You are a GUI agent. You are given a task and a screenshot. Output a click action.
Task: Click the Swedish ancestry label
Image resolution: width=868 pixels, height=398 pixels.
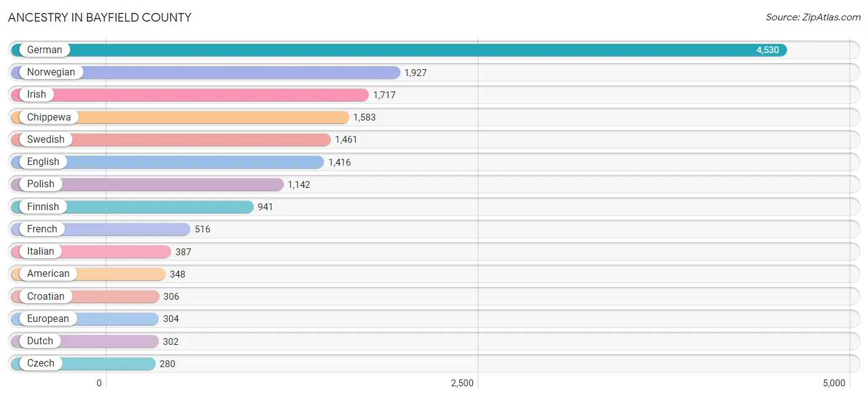coord(46,140)
